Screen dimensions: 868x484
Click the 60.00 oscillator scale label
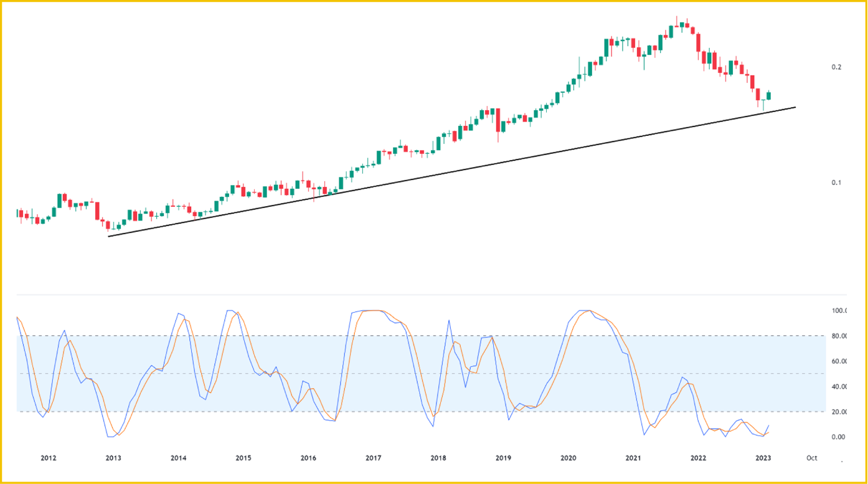click(839, 361)
